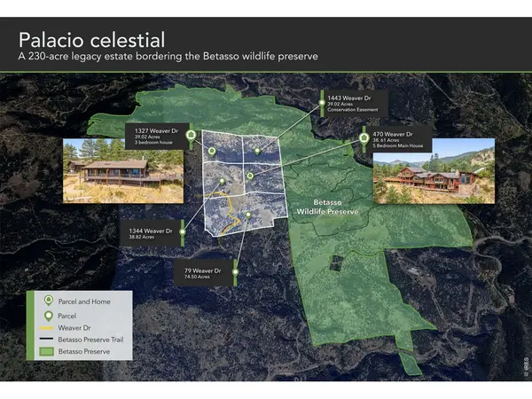Click the 1344 Weaver Dr address text
The width and height of the screenshot is (532, 399).
151,231
